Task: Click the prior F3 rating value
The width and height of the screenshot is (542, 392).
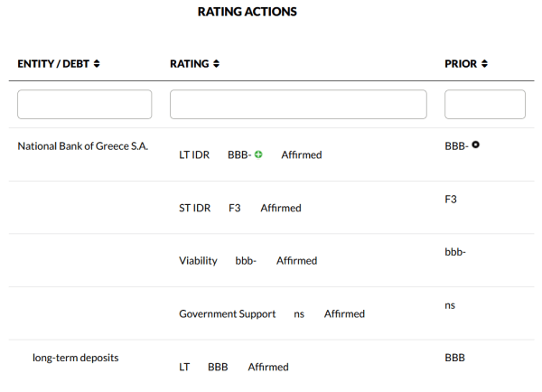Action: pos(451,199)
